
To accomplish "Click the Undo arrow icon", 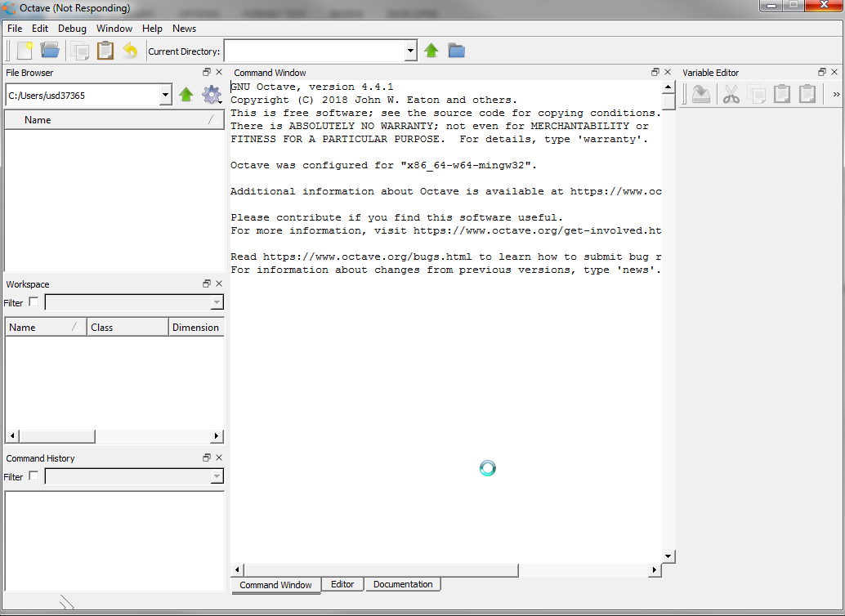I will 130,51.
